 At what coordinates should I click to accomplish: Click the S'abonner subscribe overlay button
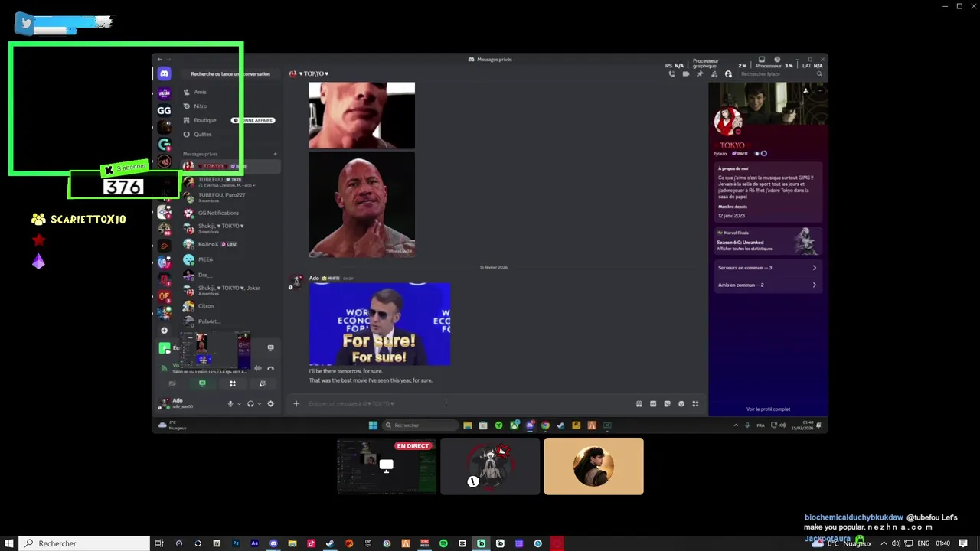point(126,168)
